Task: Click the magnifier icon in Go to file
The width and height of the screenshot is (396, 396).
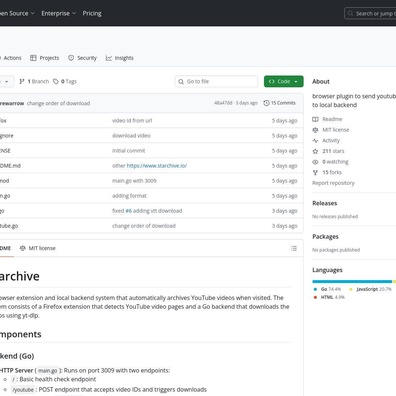Action: coord(181,81)
